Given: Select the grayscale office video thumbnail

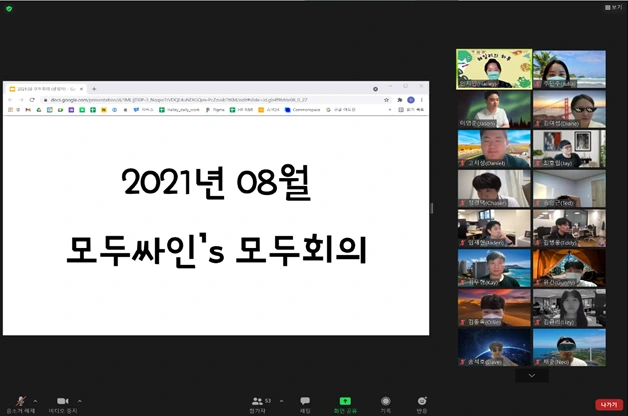Looking at the screenshot, I should click(x=569, y=307).
